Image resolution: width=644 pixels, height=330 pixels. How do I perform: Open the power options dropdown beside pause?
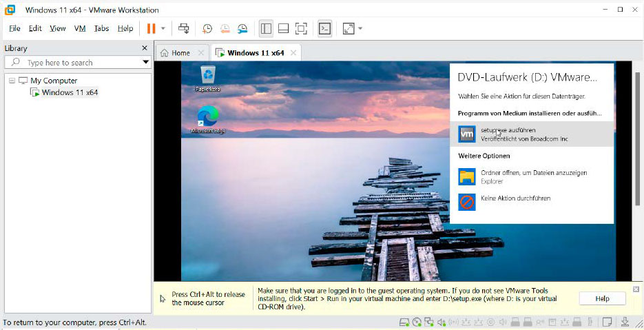click(163, 28)
